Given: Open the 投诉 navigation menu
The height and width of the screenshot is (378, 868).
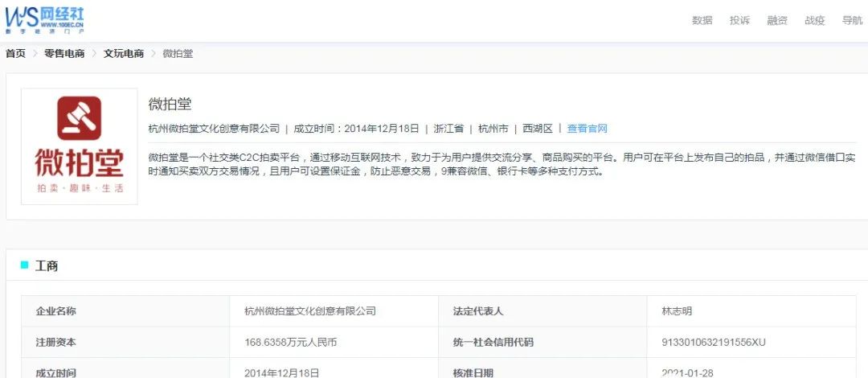Looking at the screenshot, I should [739, 20].
